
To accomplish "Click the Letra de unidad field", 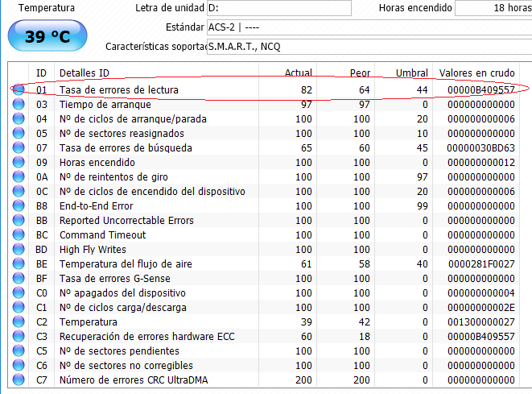I will 279,8.
